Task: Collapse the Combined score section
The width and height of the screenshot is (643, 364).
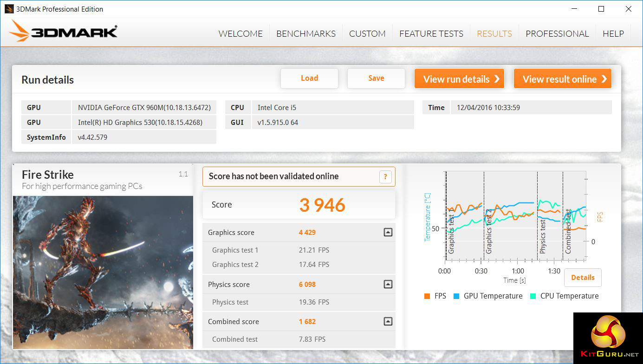Action: (x=388, y=321)
